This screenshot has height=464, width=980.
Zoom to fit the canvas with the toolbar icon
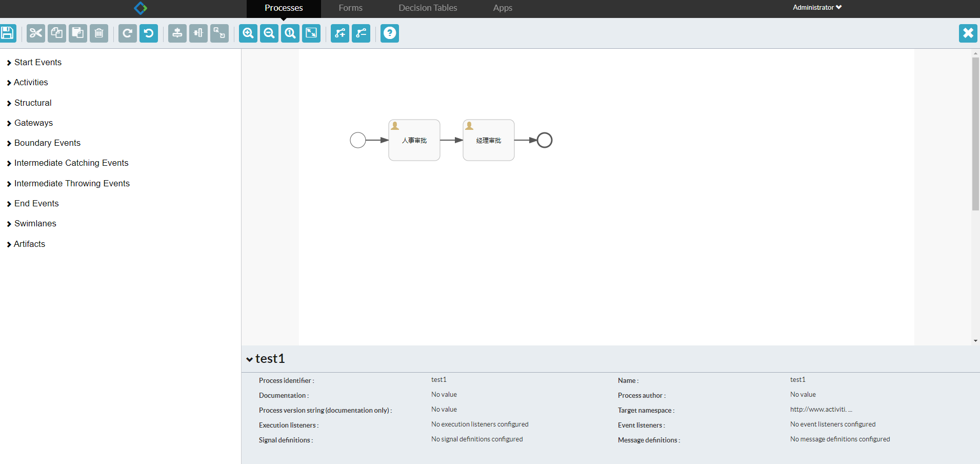pos(311,33)
